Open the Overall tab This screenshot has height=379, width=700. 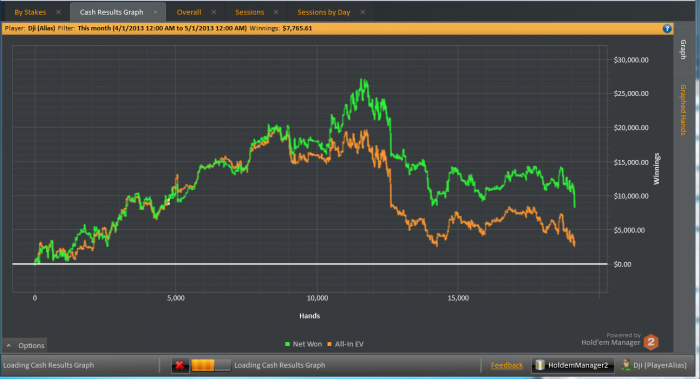189,12
